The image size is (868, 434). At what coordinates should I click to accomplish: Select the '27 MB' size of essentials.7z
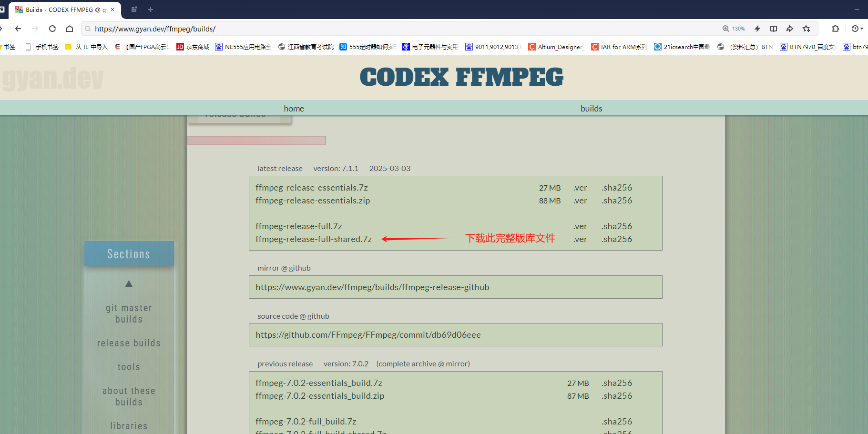[x=550, y=188]
